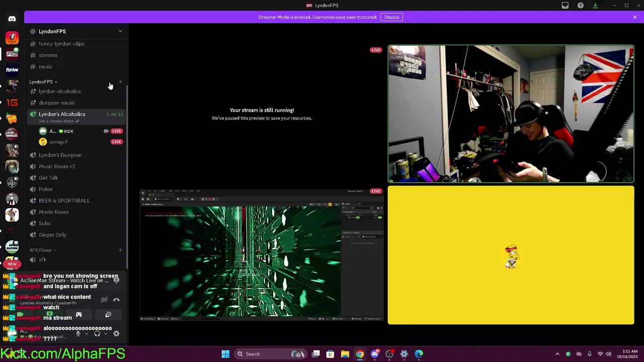The image size is (644, 362).
Task: Open audio output options chevron
Action: (105, 334)
